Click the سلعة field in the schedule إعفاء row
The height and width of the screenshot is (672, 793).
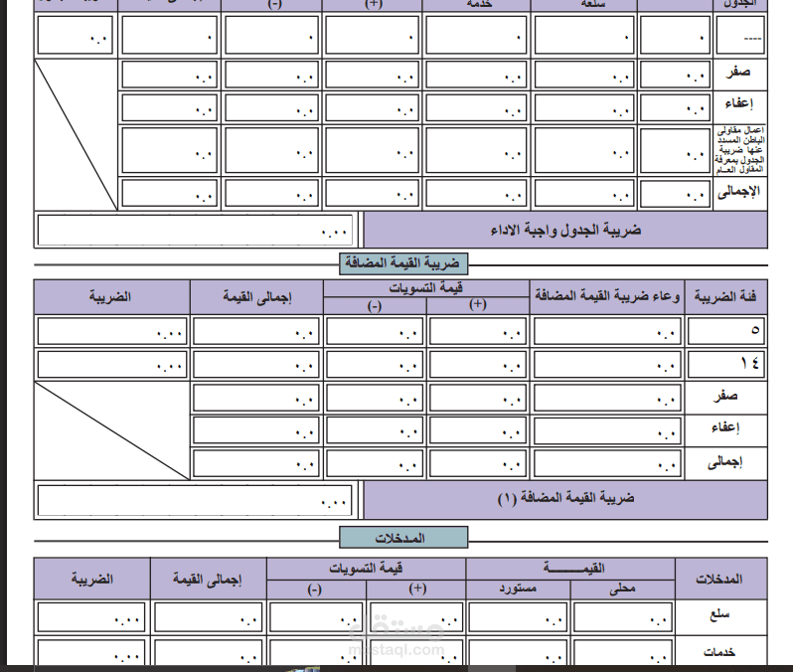point(584,107)
